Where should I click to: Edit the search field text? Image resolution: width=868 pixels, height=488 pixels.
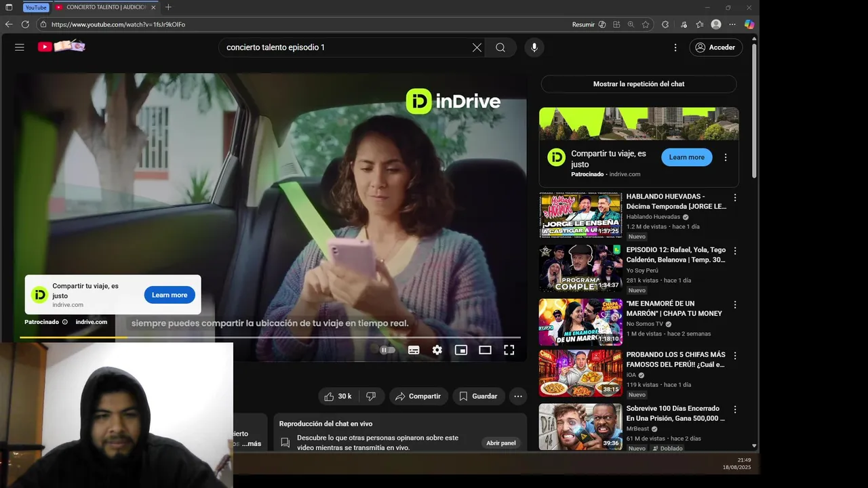[346, 47]
